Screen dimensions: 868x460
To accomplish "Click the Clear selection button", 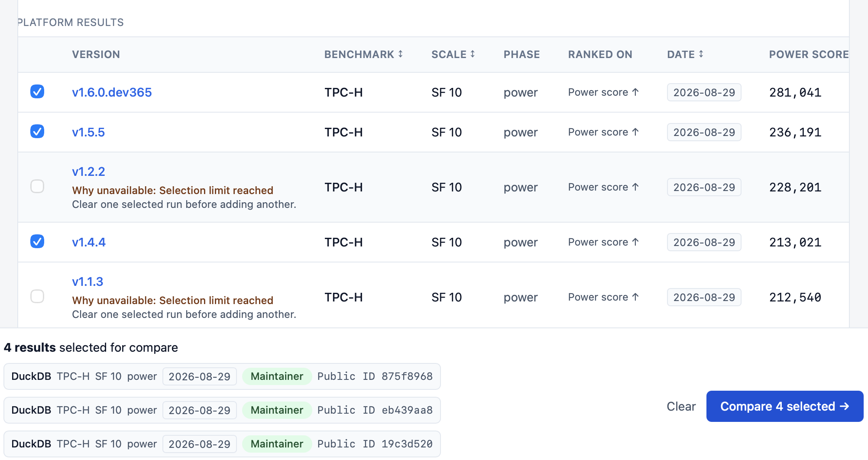I will (x=681, y=406).
